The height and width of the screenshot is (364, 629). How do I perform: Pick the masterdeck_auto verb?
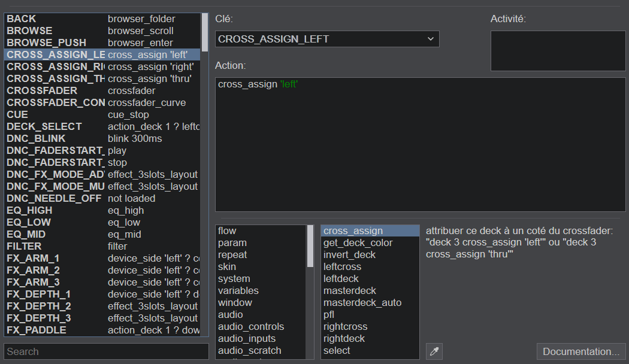pyautogui.click(x=370, y=303)
